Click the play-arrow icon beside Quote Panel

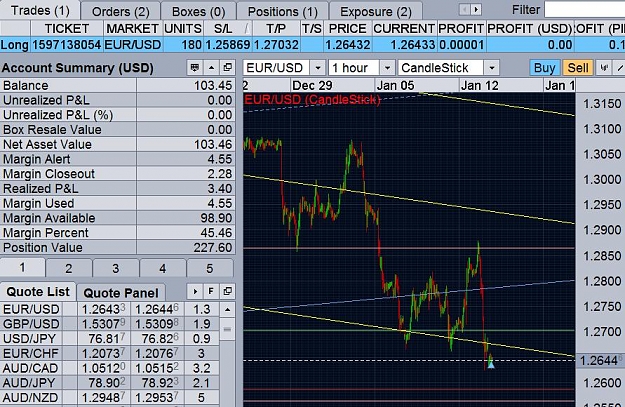click(195, 291)
